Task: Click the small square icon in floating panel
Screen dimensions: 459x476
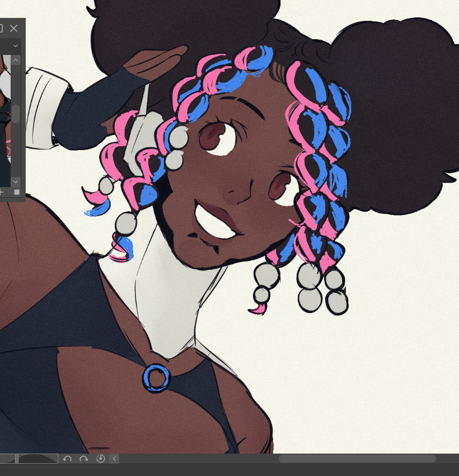Action: tap(17, 192)
